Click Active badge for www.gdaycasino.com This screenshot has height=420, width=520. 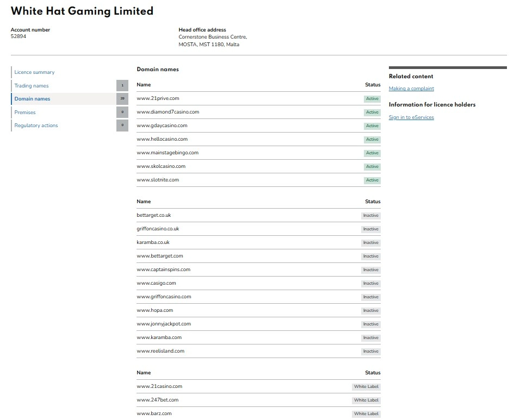pyautogui.click(x=372, y=126)
